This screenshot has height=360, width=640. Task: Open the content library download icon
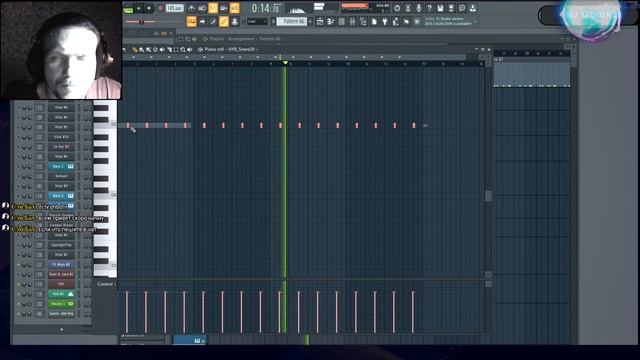[473, 8]
